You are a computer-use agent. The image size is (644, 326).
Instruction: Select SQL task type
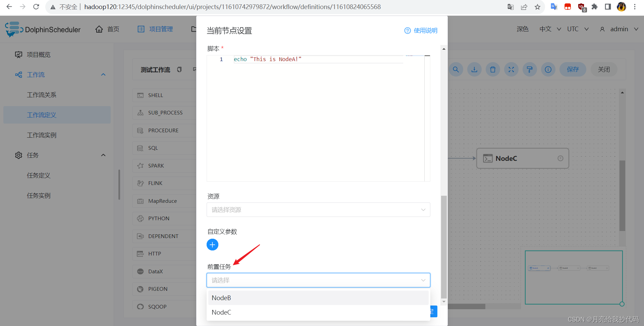tap(164, 148)
